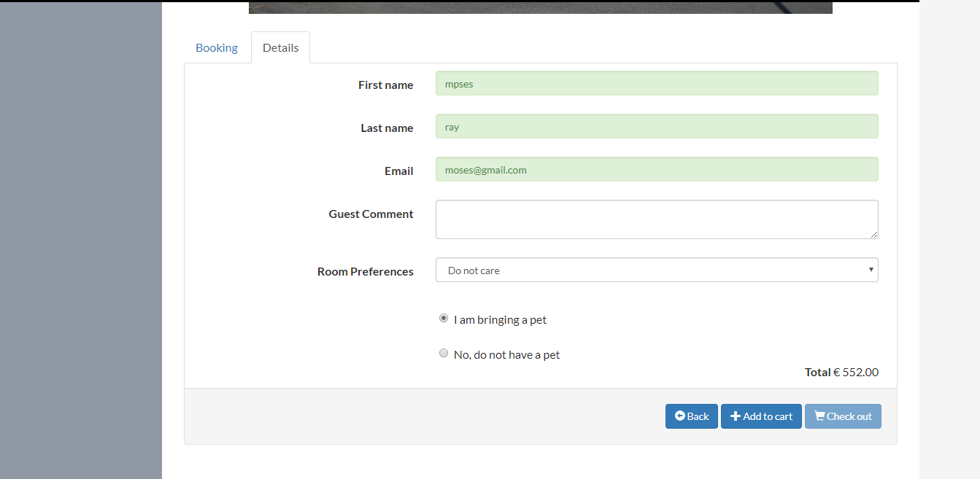
Task: Click the Guest Comment label
Action: (x=371, y=214)
